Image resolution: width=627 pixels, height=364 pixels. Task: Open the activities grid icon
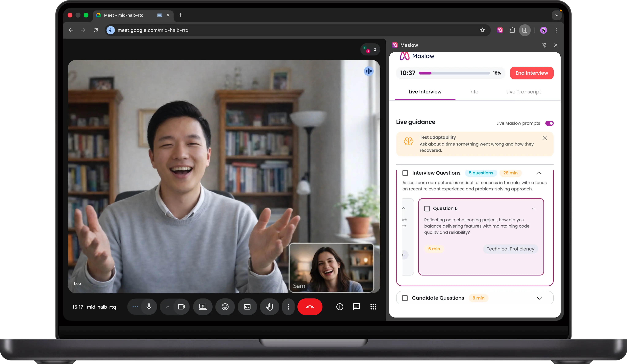tap(373, 307)
